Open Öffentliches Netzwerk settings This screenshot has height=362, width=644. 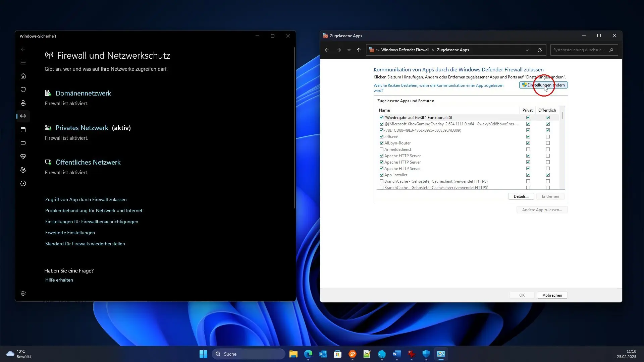(88, 162)
